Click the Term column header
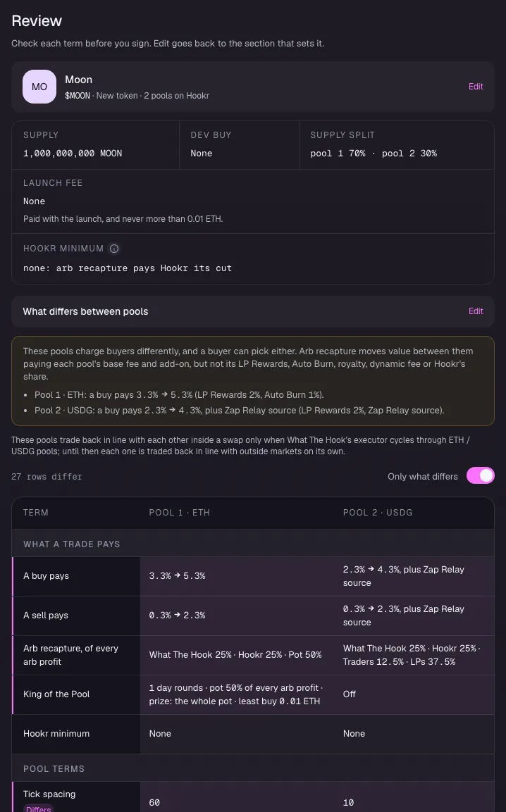The height and width of the screenshot is (812, 506). click(x=36, y=512)
